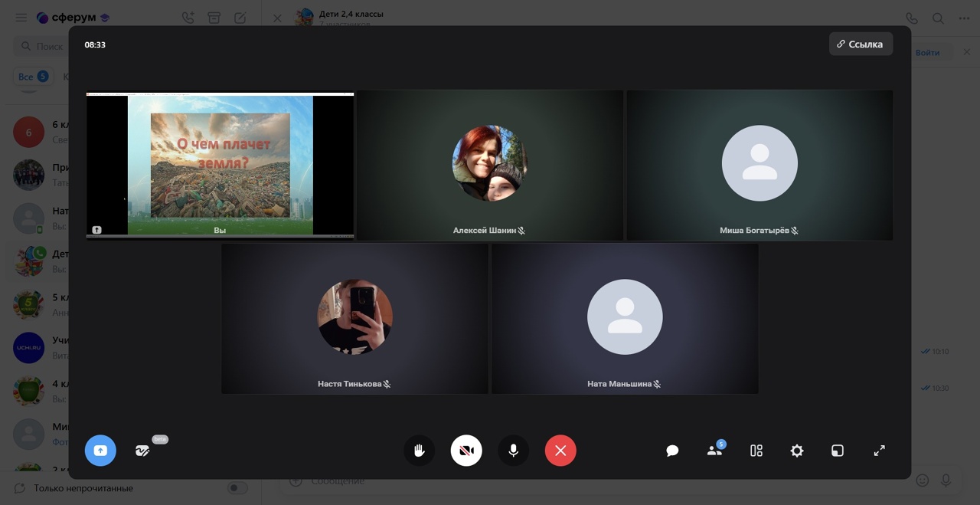The width and height of the screenshot is (980, 505).
Task: Dismiss the call banner next to Войти
Action: (966, 52)
